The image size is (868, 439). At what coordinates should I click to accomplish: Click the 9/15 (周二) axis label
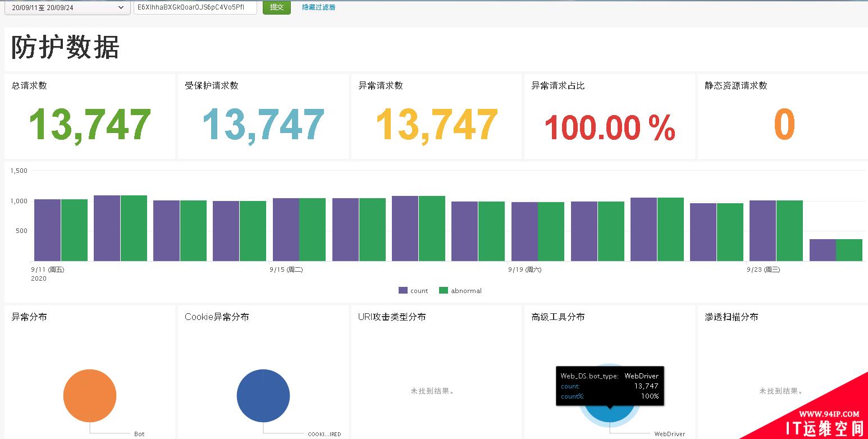tap(286, 269)
